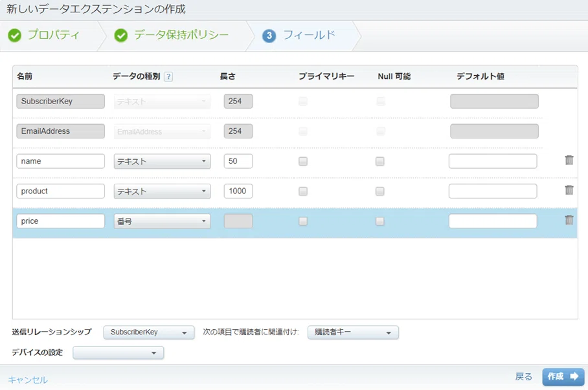
Task: Click the 作成 button
Action: pos(563,376)
